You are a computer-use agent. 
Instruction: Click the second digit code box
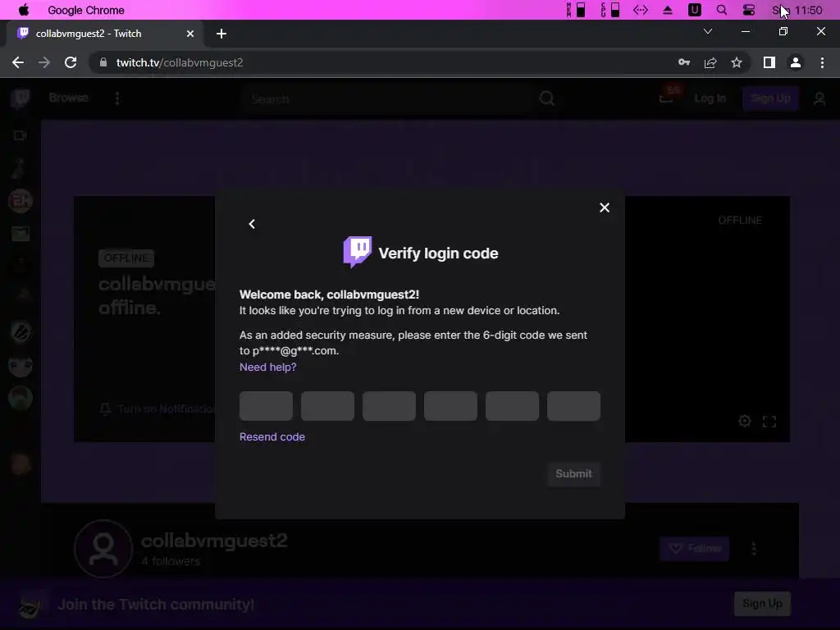point(327,405)
